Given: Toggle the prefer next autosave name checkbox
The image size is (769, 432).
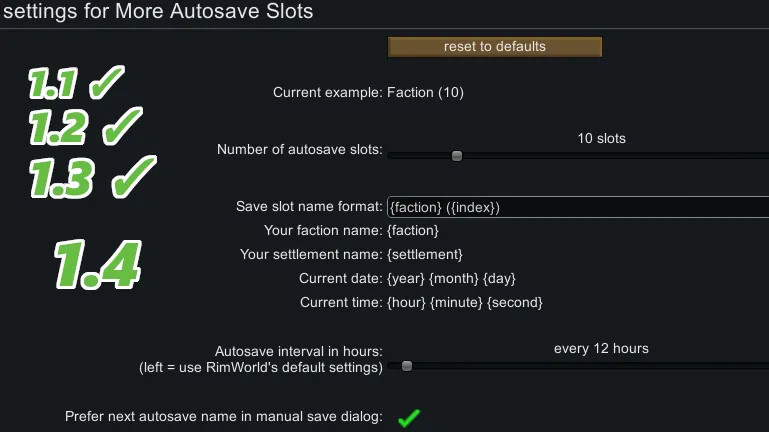Looking at the screenshot, I should click(x=408, y=417).
